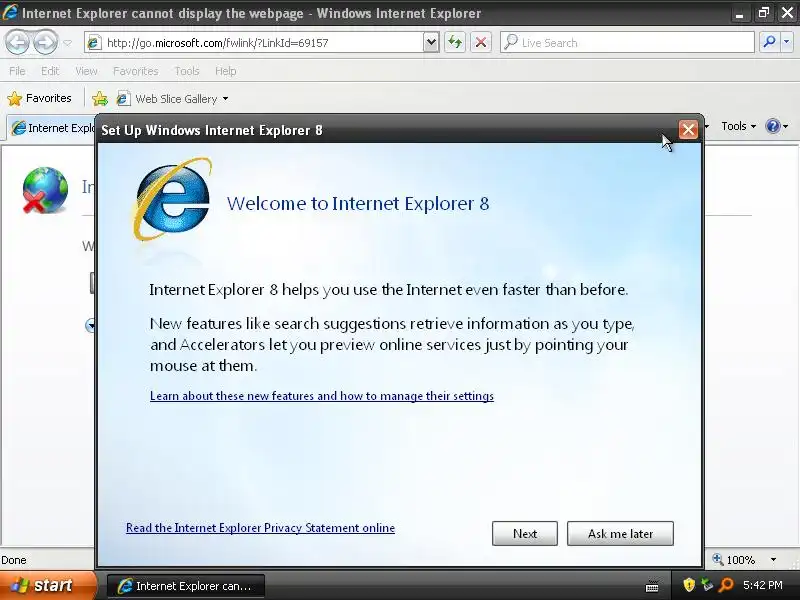Screen dimensions: 800x600
Task: Click the Ask me later button
Action: tap(620, 534)
